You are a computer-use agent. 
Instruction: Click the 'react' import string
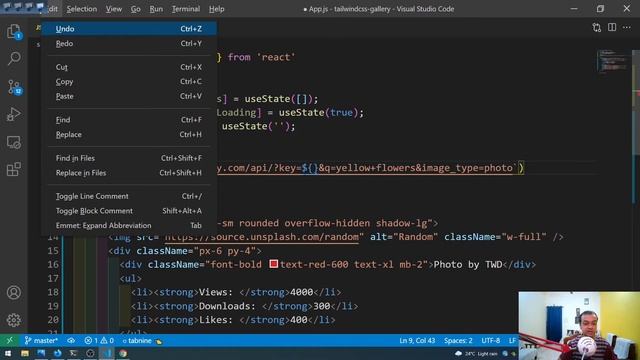pos(276,57)
